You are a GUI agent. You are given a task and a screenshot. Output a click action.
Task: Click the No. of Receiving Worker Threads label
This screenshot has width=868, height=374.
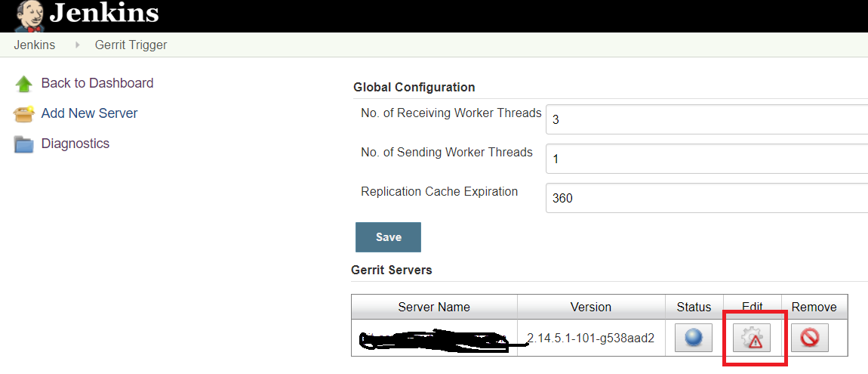pyautogui.click(x=451, y=113)
